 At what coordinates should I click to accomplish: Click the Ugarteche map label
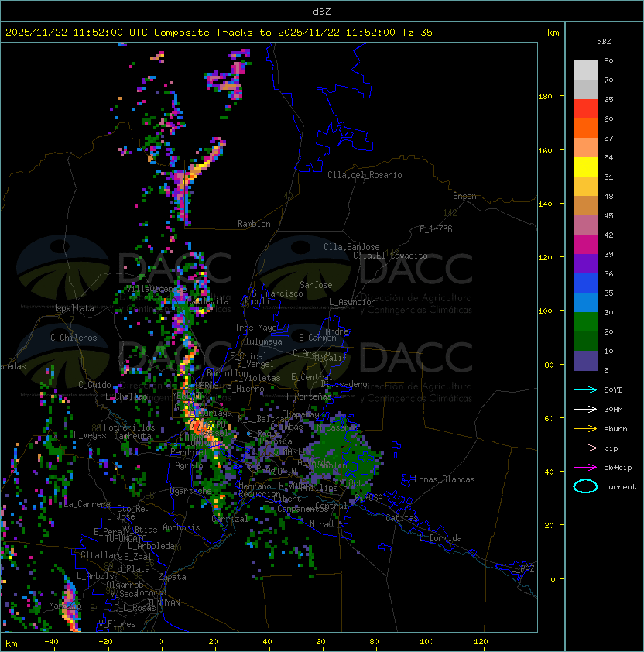(191, 491)
